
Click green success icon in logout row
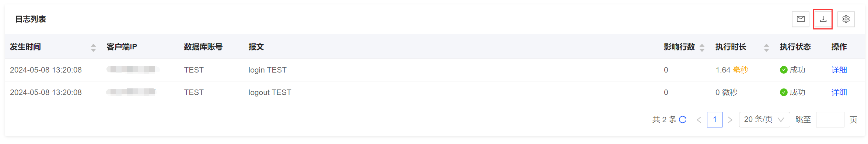click(x=784, y=92)
